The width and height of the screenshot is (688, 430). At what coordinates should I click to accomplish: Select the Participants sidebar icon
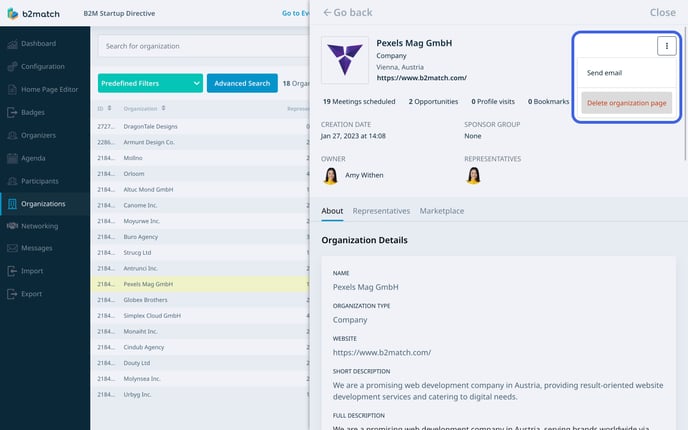(12, 181)
